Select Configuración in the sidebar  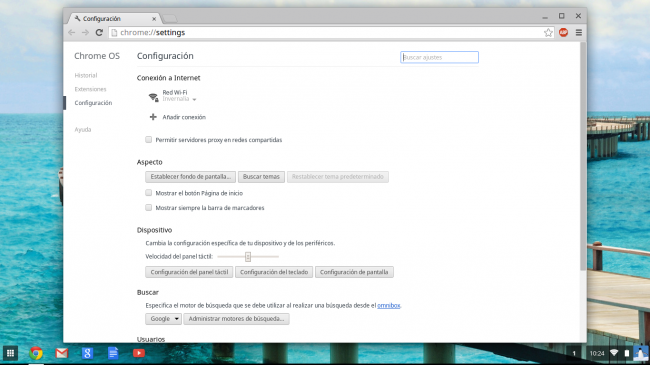(x=93, y=102)
